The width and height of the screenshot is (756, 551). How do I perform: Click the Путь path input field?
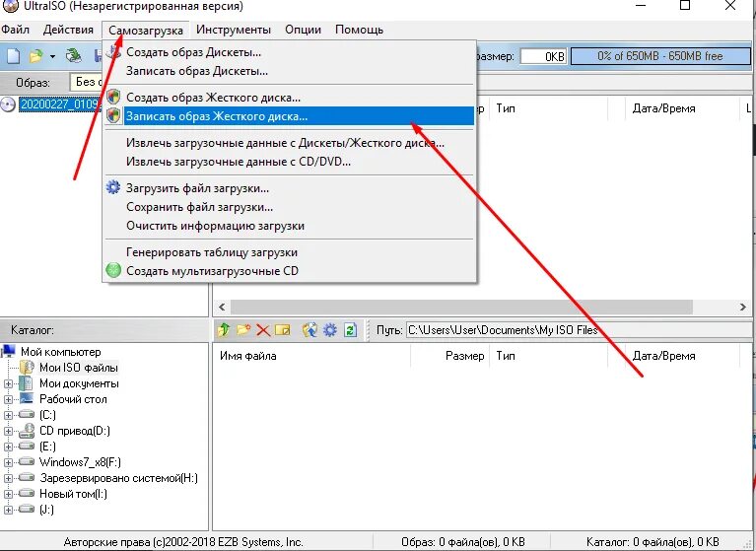(x=579, y=330)
